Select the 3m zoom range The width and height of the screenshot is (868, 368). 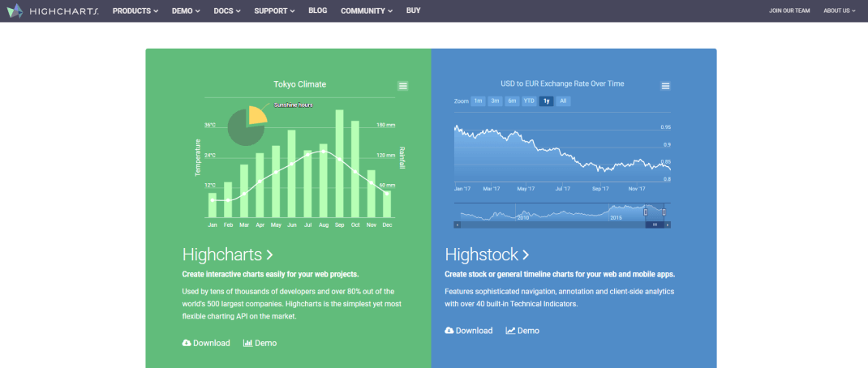click(x=496, y=101)
